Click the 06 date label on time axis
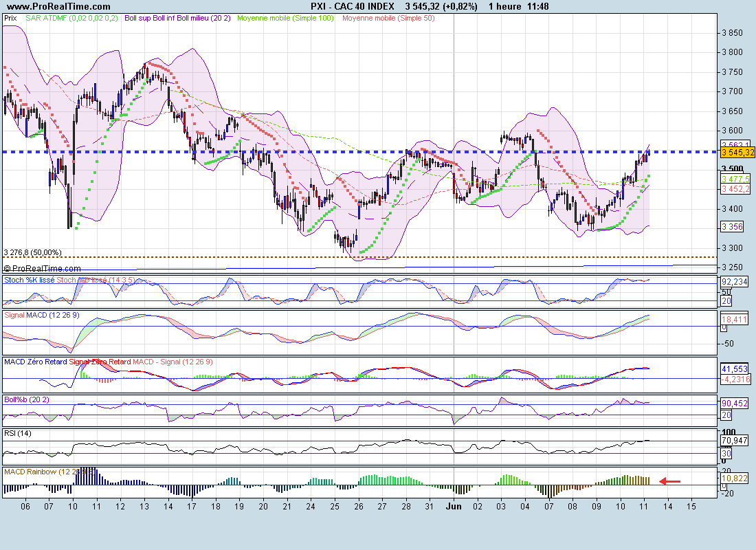This screenshot has height=550, width=756. pos(25,507)
